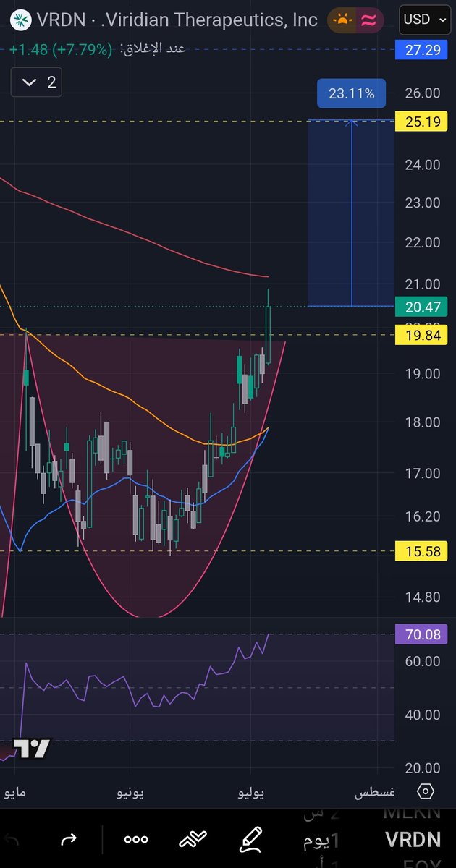Select the pencil drawing tools icon
The width and height of the screenshot is (456, 868).
coord(251,839)
